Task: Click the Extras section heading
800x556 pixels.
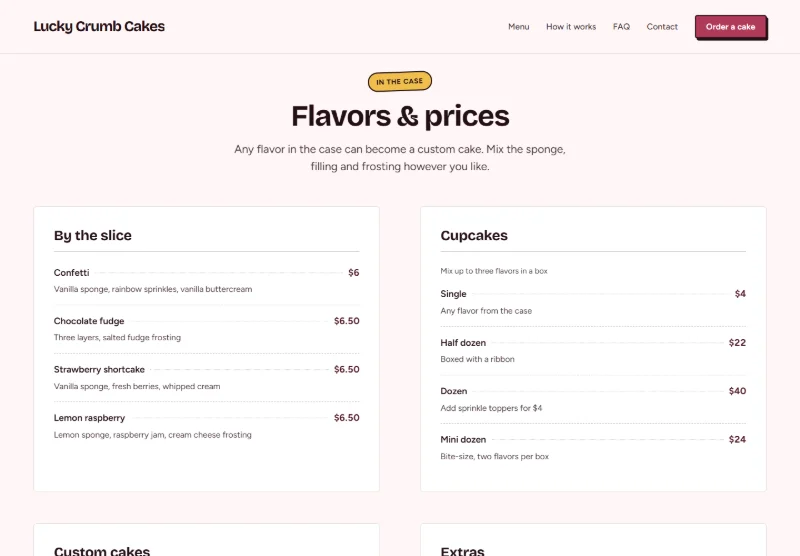Action: tap(462, 551)
